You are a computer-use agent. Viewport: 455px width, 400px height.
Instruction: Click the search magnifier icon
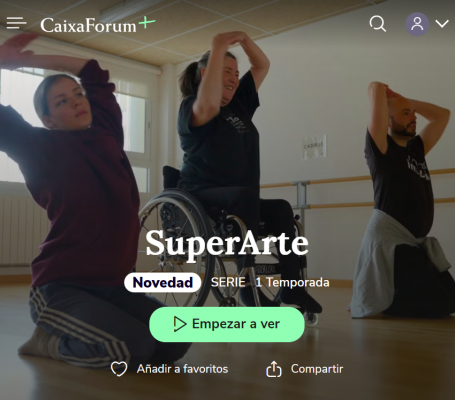coord(378,24)
